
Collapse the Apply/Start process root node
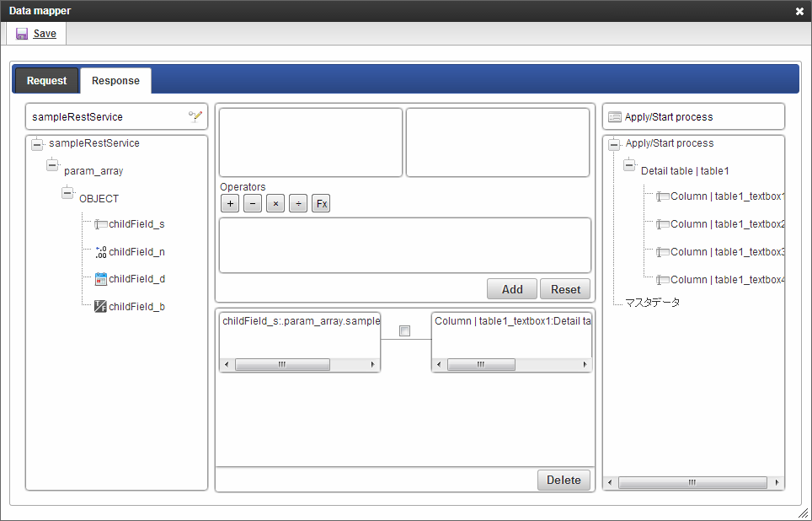coord(614,145)
